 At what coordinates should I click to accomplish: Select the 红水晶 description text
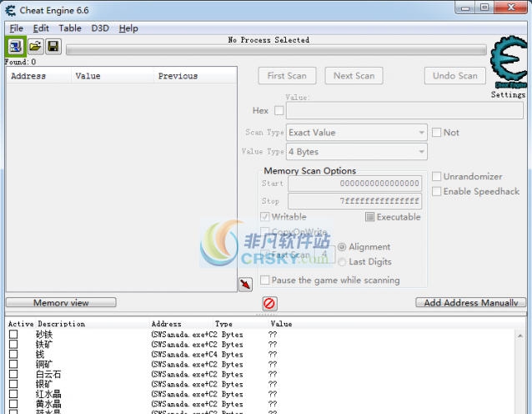click(x=48, y=394)
